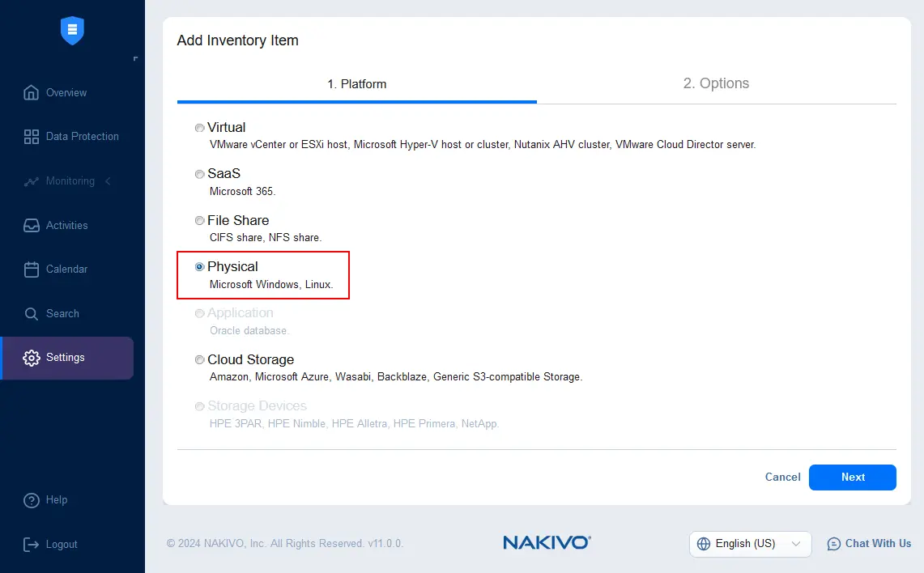The image size is (924, 573).
Task: Open the English (US) language dropdown
Action: pos(750,544)
